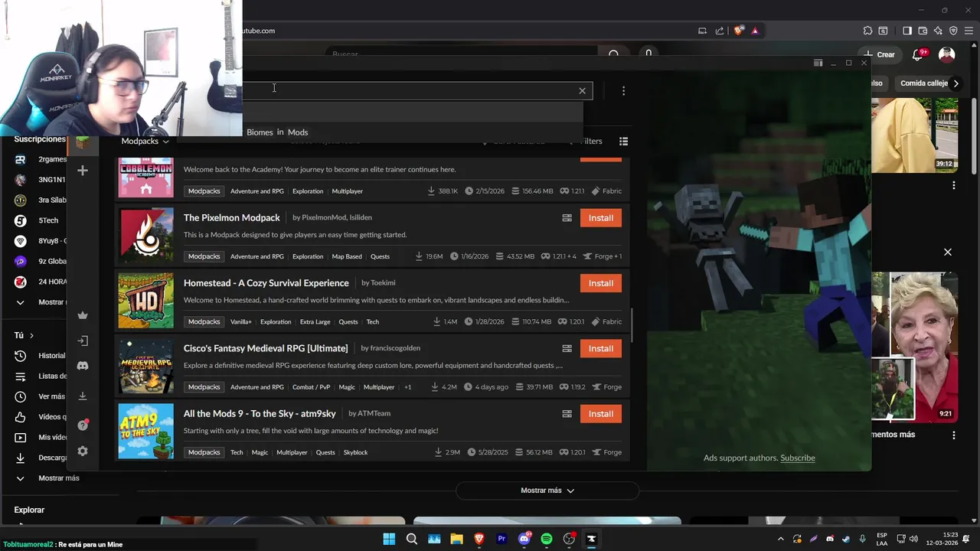Close the YouTube shelf with the X
The width and height of the screenshot is (980, 551).
tap(948, 252)
